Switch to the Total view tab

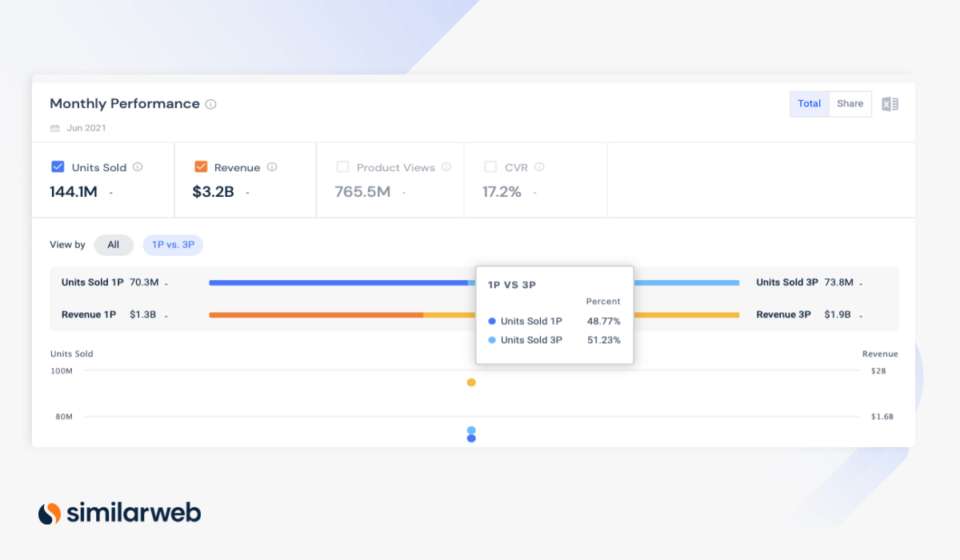point(809,104)
